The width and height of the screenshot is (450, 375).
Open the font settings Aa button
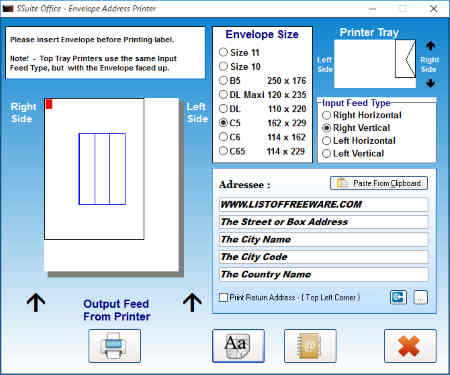point(238,346)
